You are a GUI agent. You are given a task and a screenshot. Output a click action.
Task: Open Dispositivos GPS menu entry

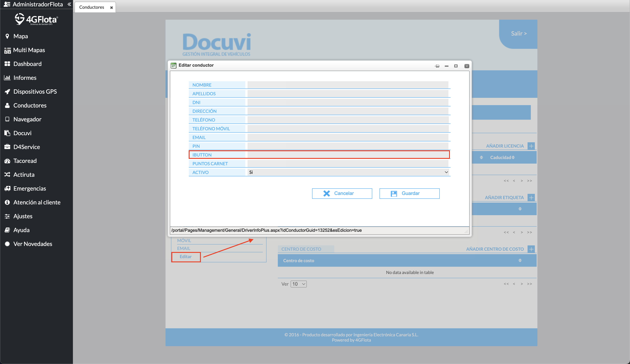coord(35,92)
